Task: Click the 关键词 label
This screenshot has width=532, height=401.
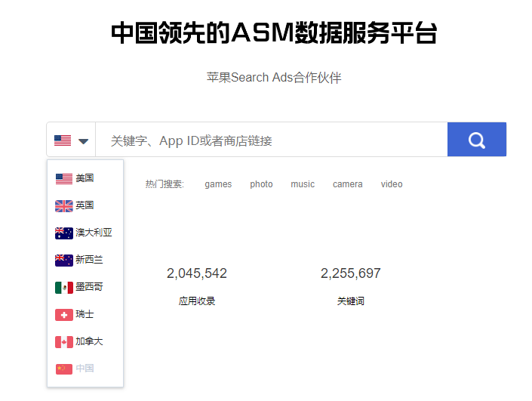Action: pyautogui.click(x=351, y=301)
